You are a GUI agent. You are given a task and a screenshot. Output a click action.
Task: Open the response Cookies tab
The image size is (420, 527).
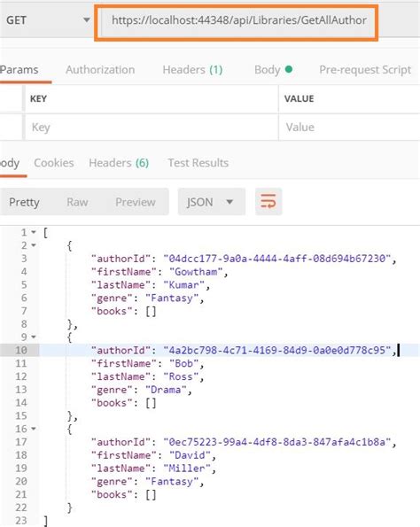pos(54,163)
